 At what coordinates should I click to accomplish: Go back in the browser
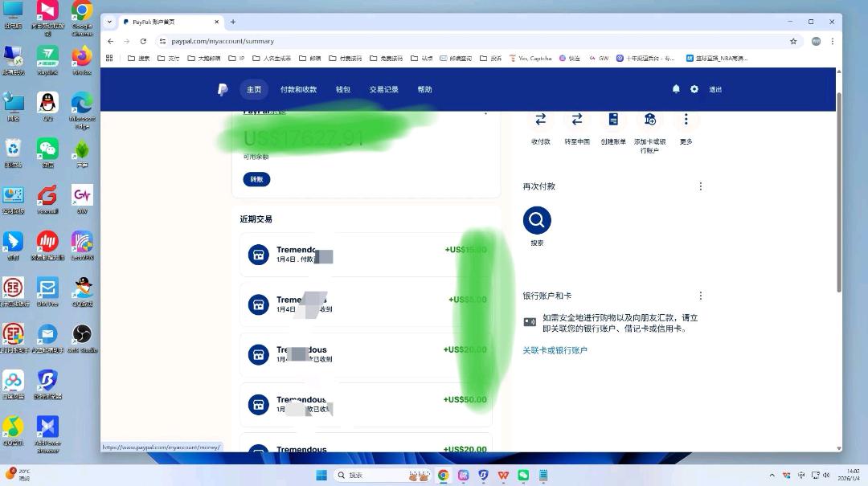click(111, 41)
